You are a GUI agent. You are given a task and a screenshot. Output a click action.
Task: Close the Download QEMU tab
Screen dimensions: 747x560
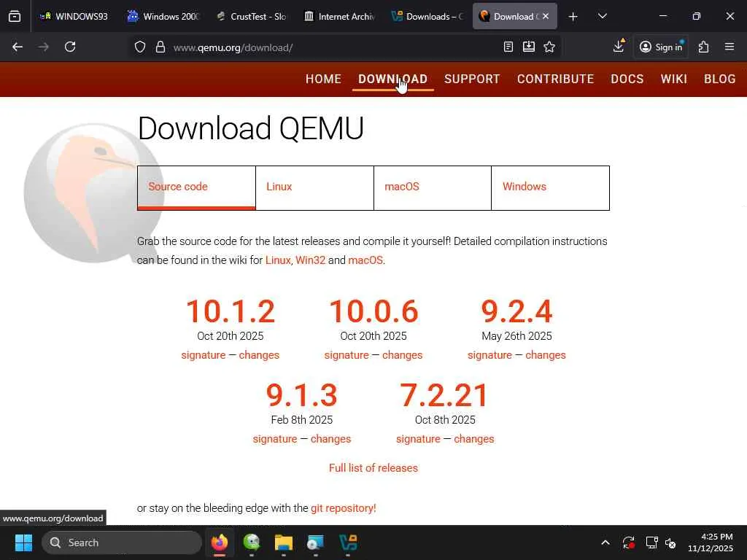pyautogui.click(x=546, y=16)
